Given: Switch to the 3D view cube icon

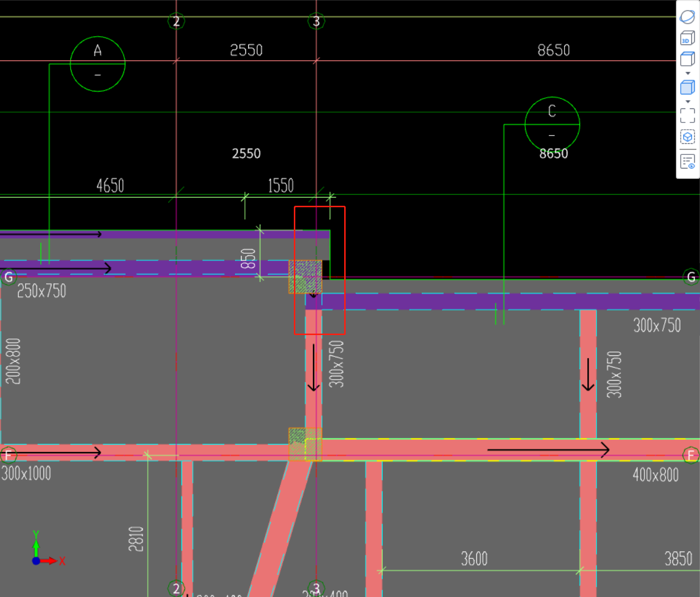Looking at the screenshot, I should [x=687, y=38].
